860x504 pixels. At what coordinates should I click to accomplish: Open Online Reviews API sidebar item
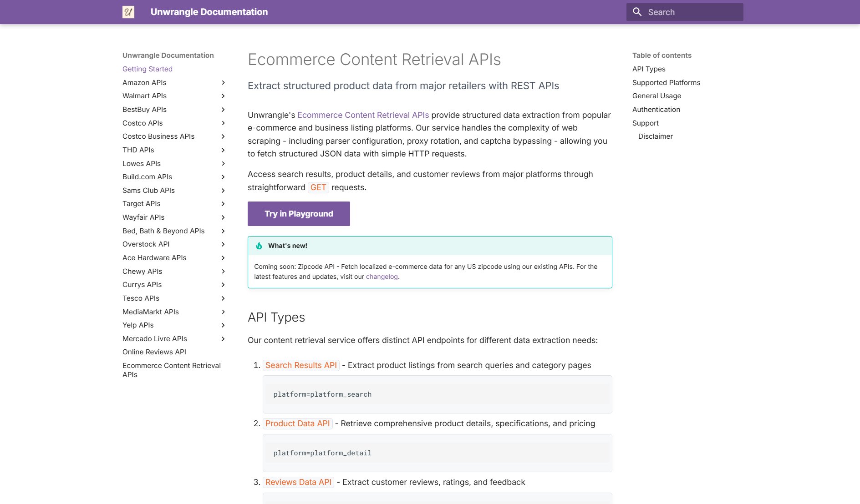(x=154, y=352)
